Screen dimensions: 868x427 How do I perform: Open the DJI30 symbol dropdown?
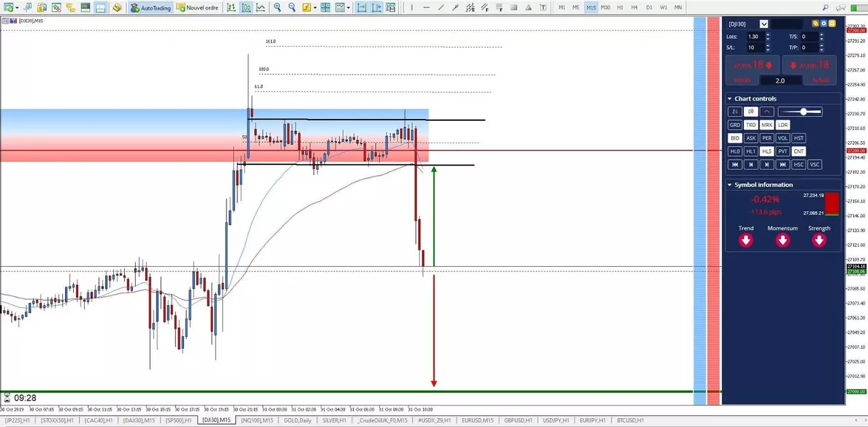click(x=764, y=24)
